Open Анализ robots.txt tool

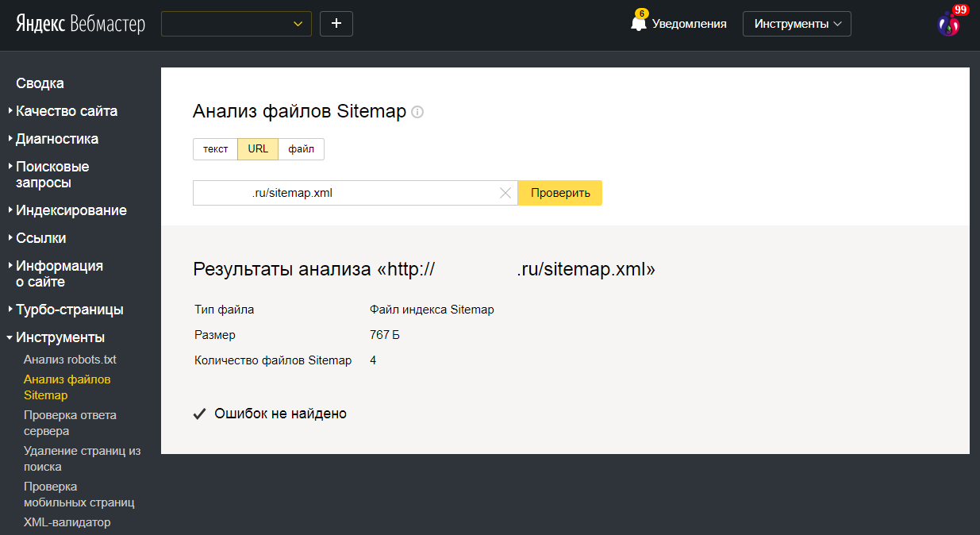pyautogui.click(x=70, y=360)
